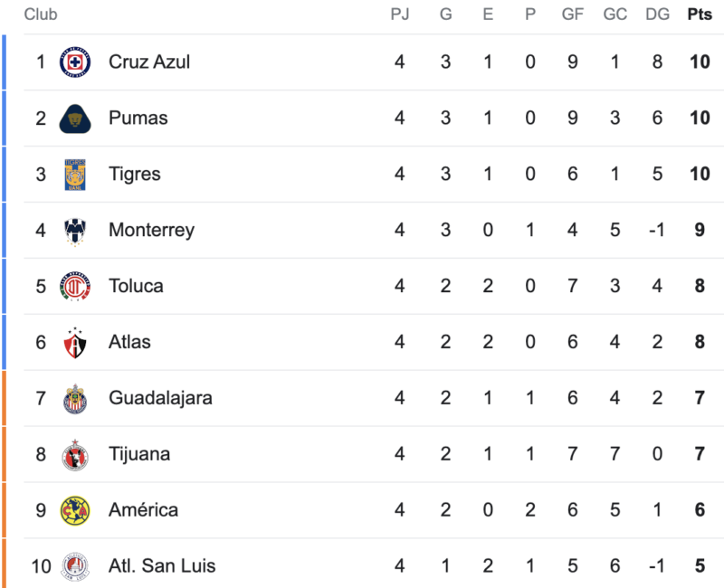The height and width of the screenshot is (588, 724).
Task: Open the Toluca crest icon
Action: pos(74,287)
